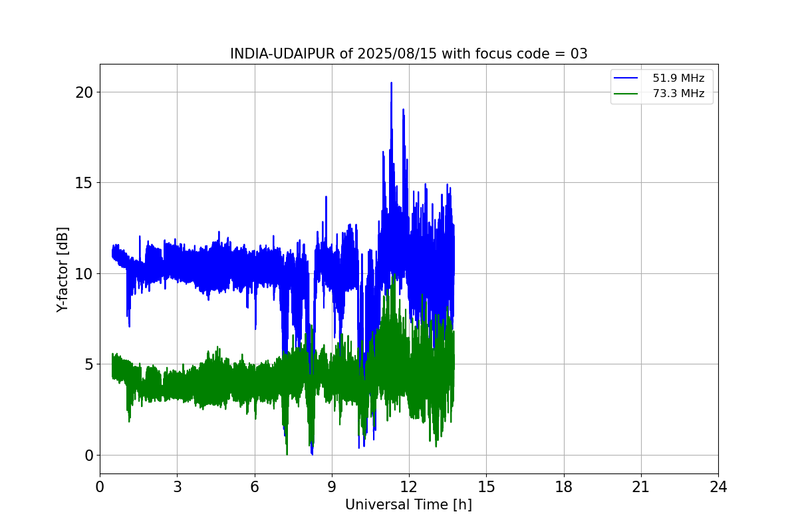Click y-axis tick label 20
Image resolution: width=798 pixels, height=532 pixels.
point(84,92)
